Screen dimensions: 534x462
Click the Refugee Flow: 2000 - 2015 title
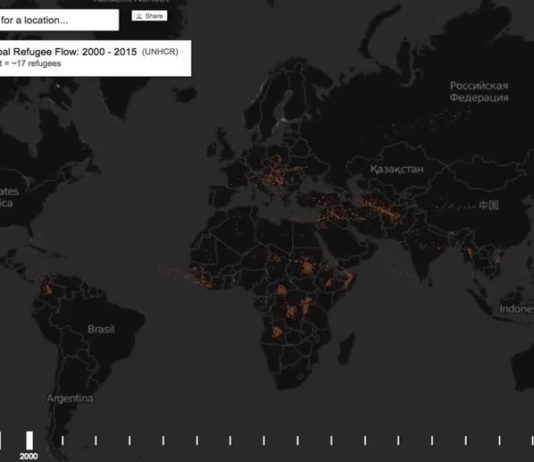pyautogui.click(x=75, y=52)
